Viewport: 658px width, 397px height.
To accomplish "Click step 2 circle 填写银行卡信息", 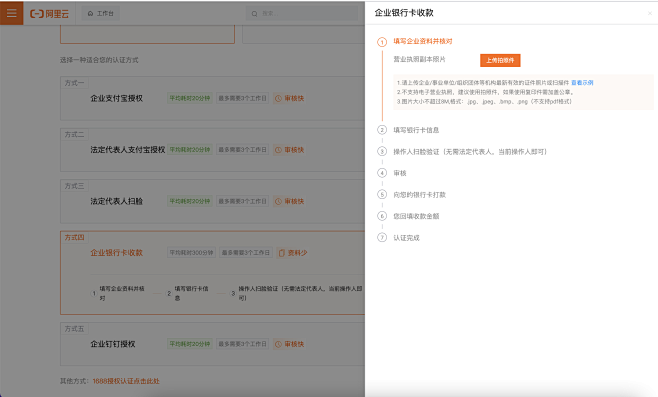I will coord(382,130).
